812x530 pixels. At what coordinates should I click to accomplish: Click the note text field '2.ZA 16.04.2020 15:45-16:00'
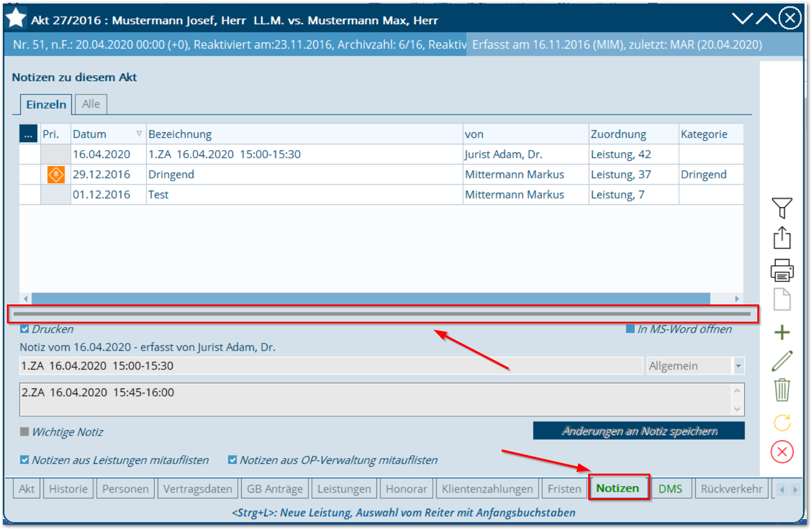(x=375, y=399)
